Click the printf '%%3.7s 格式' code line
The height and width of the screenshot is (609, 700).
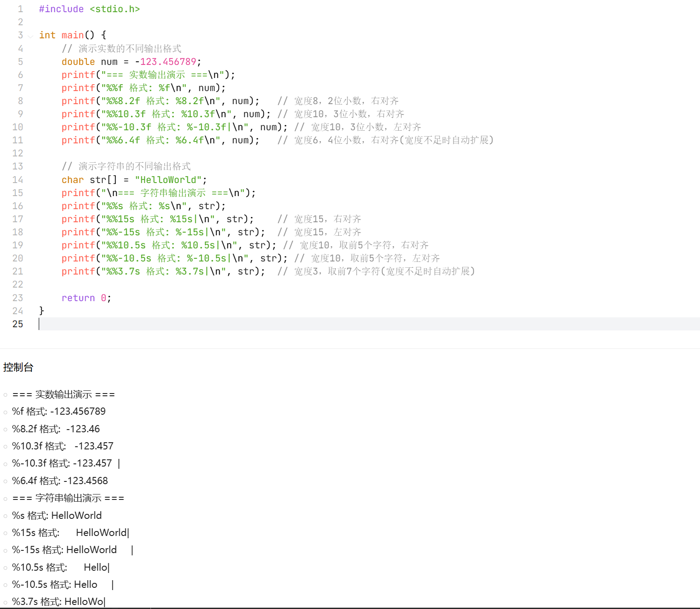[164, 271]
